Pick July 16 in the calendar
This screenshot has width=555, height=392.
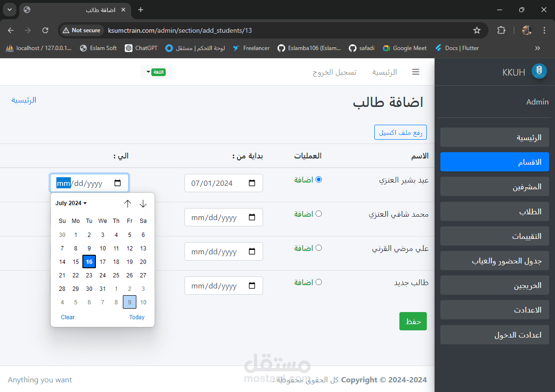tap(89, 262)
